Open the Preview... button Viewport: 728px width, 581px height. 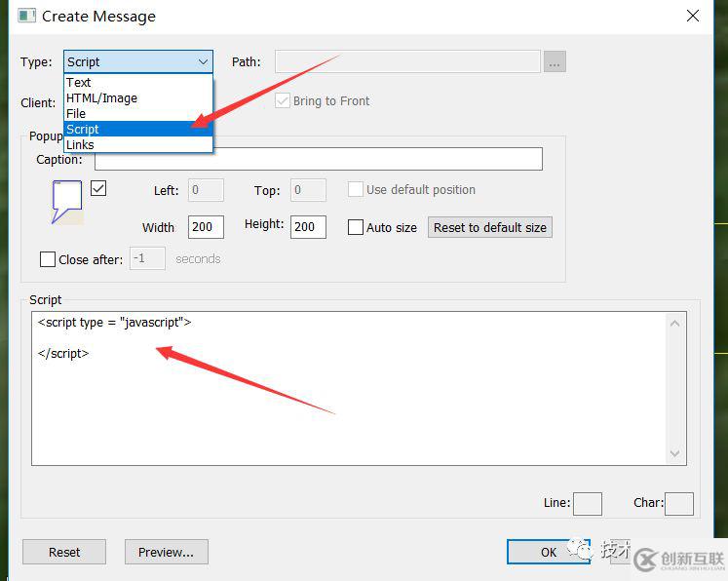(167, 552)
